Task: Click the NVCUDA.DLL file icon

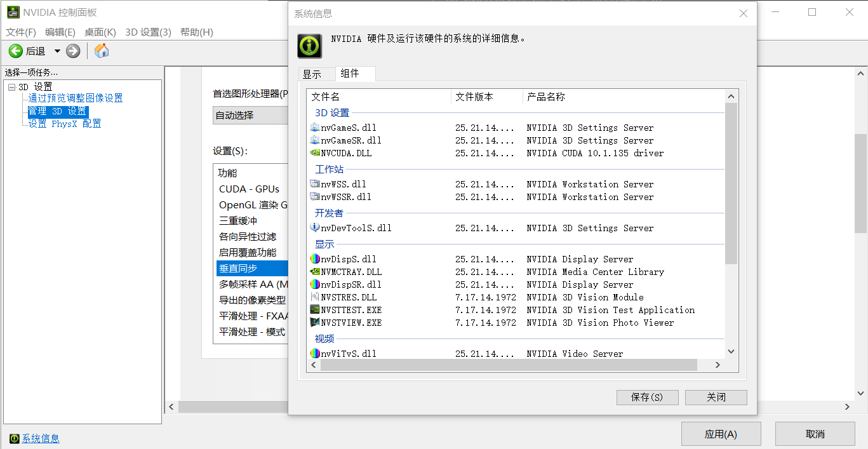Action: tap(315, 153)
